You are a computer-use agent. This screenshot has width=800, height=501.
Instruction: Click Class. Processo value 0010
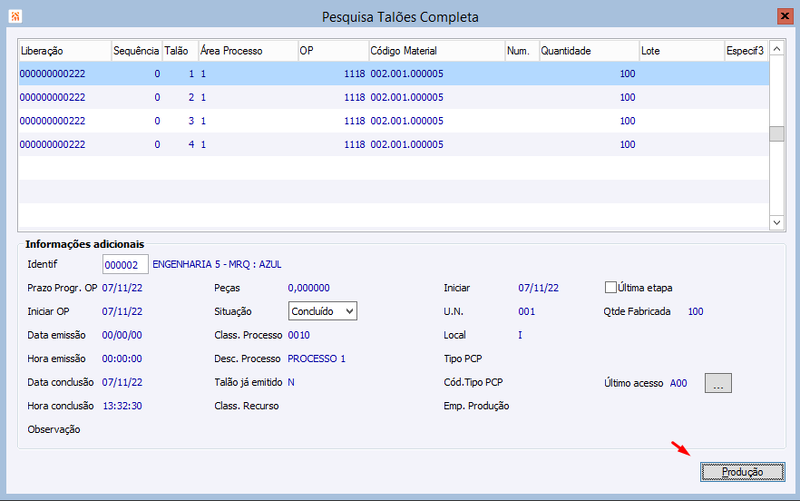coord(299,335)
